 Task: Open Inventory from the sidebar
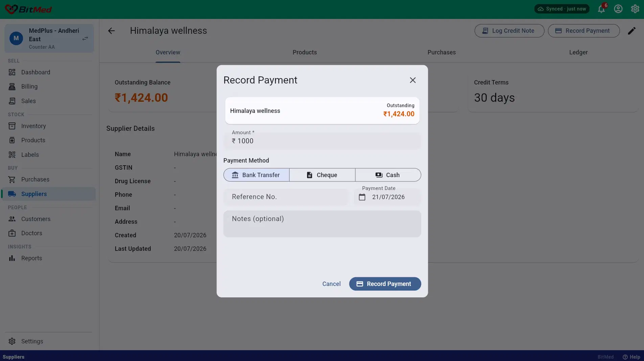click(x=49, y=126)
